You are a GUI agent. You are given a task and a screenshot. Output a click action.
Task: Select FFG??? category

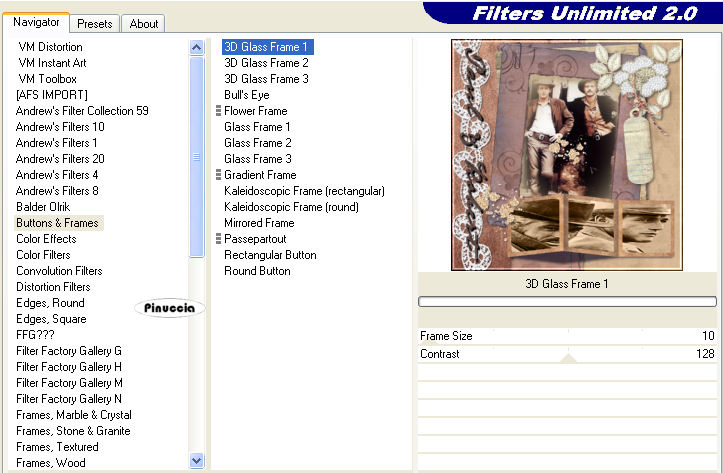pos(35,335)
